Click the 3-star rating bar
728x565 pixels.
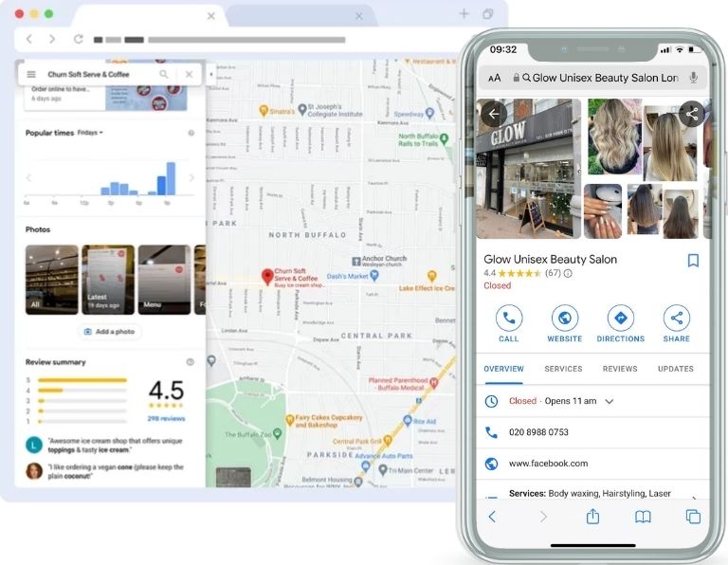(82, 401)
